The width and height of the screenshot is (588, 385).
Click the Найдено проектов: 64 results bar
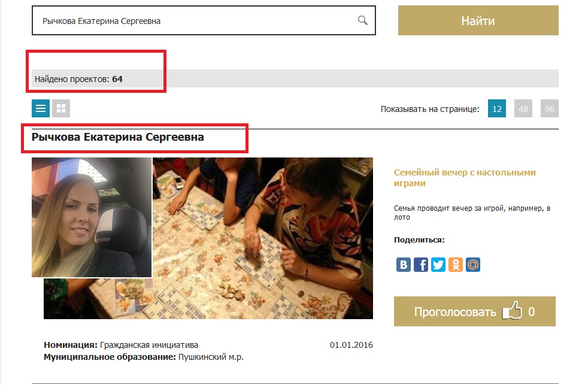click(295, 78)
